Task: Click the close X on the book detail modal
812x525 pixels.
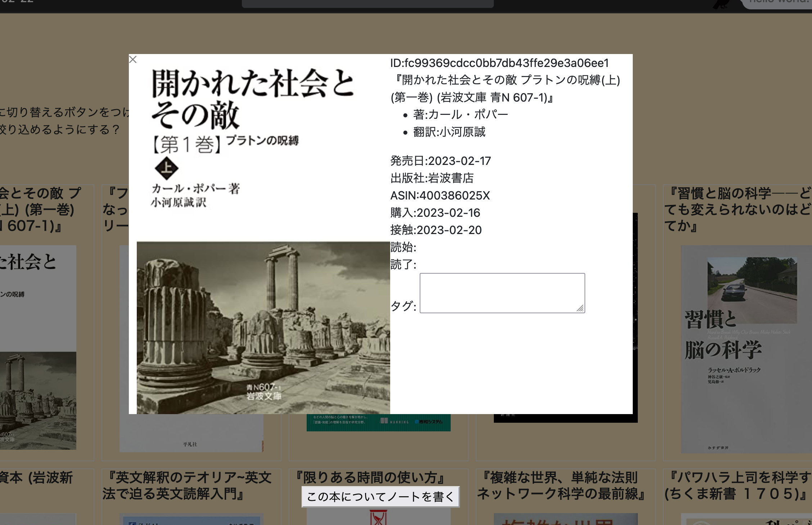Action: pos(133,59)
